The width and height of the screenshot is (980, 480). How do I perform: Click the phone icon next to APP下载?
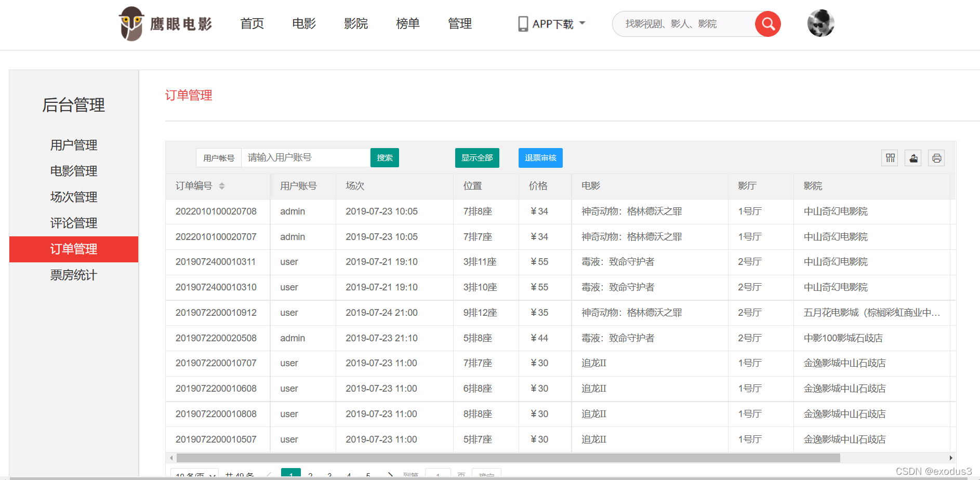pos(522,23)
